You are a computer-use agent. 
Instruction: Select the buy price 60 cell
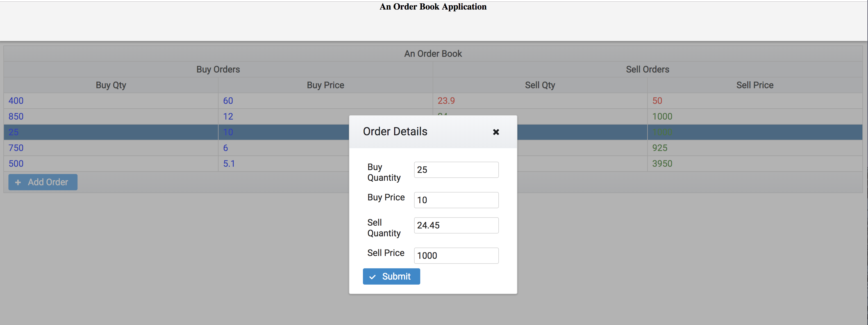pyautogui.click(x=228, y=101)
